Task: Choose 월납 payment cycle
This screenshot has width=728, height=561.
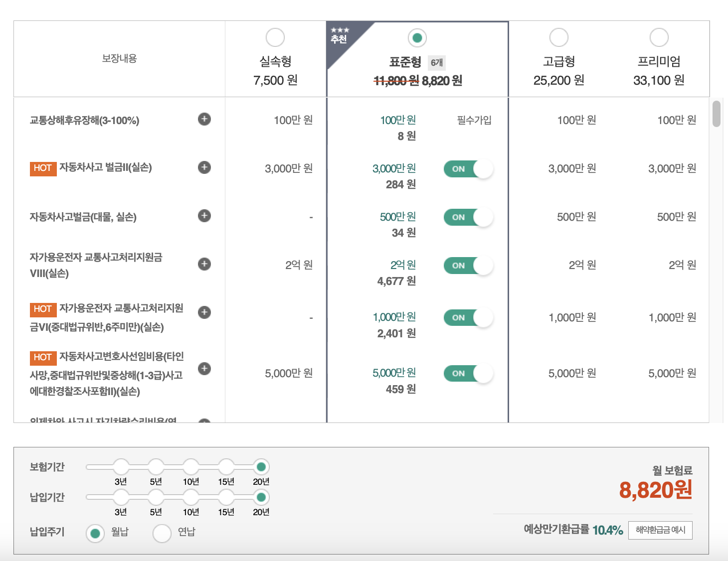Action: (95, 534)
